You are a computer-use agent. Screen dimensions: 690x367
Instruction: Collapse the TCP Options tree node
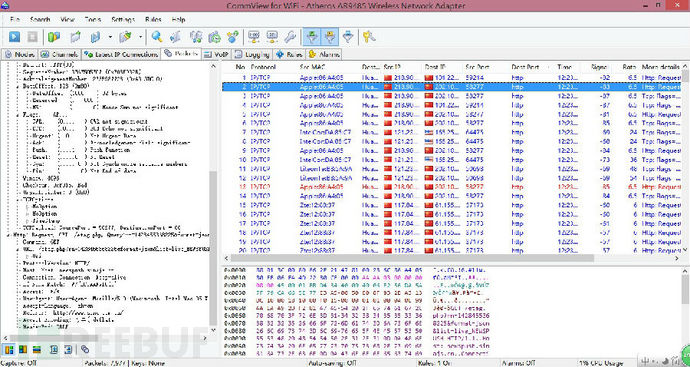point(19,199)
